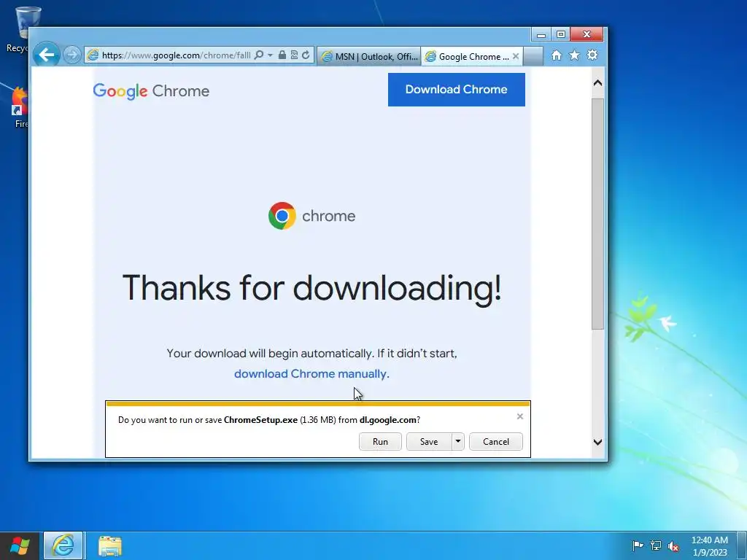Image resolution: width=747 pixels, height=560 pixels.
Task: Open Windows Explorer from the taskbar
Action: click(110, 545)
